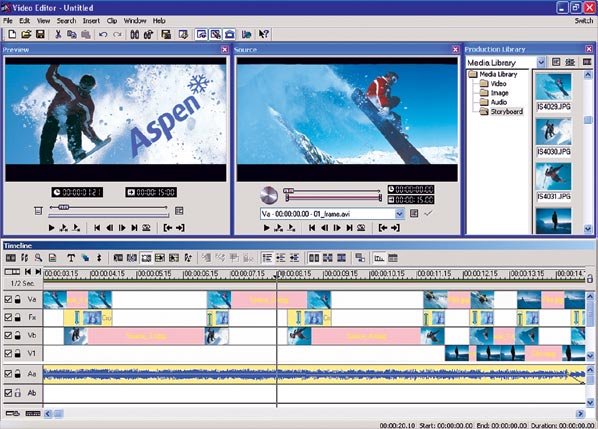The image size is (598, 429).
Task: Click the Preview position slider handle
Action: (63, 207)
